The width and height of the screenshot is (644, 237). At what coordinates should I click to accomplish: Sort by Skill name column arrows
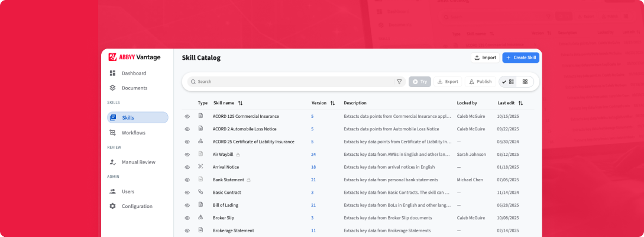(x=240, y=103)
